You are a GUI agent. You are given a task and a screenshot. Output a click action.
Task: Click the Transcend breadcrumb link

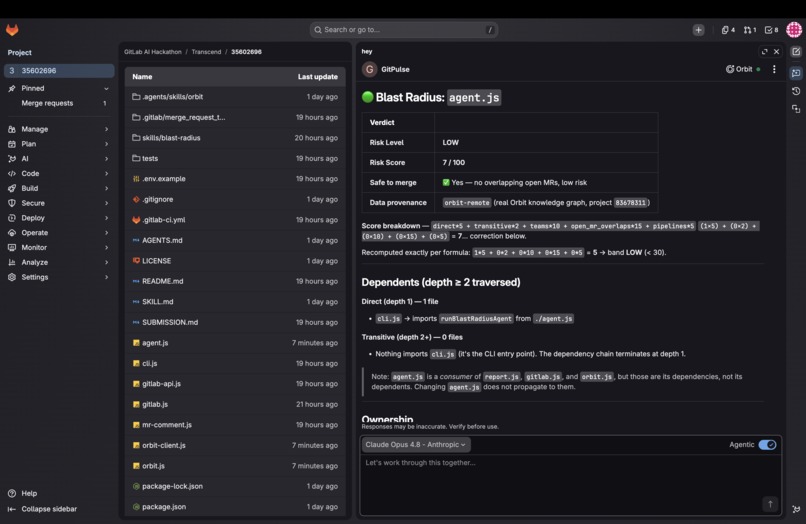coord(206,52)
